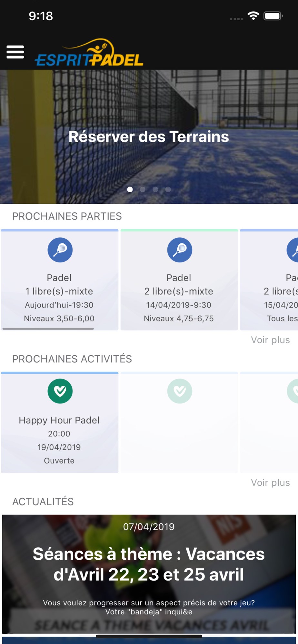
Task: Tap racket icon of 14/04/2019 game
Action: 180,250
